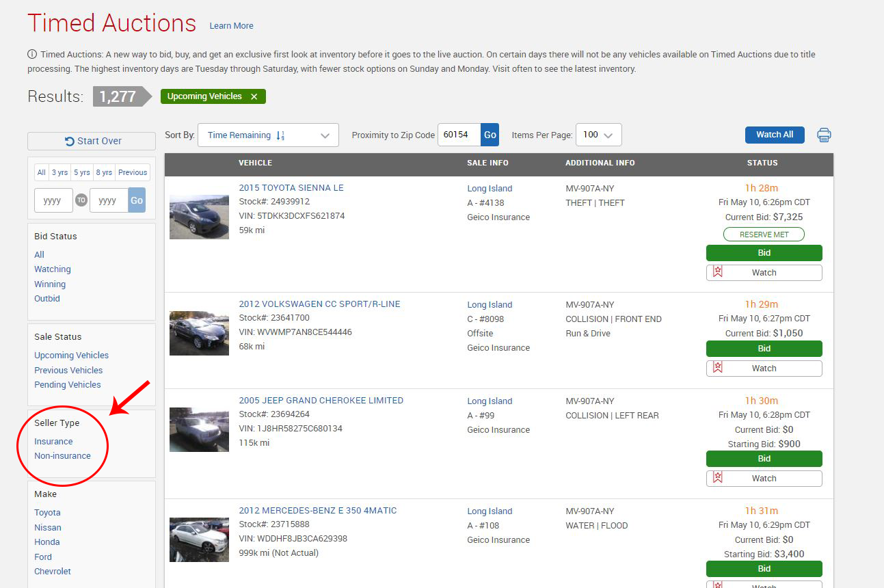Viewport: 884px width, 588px height.
Task: Click Bid for the Mercedes-Benz E 350
Action: coord(764,569)
